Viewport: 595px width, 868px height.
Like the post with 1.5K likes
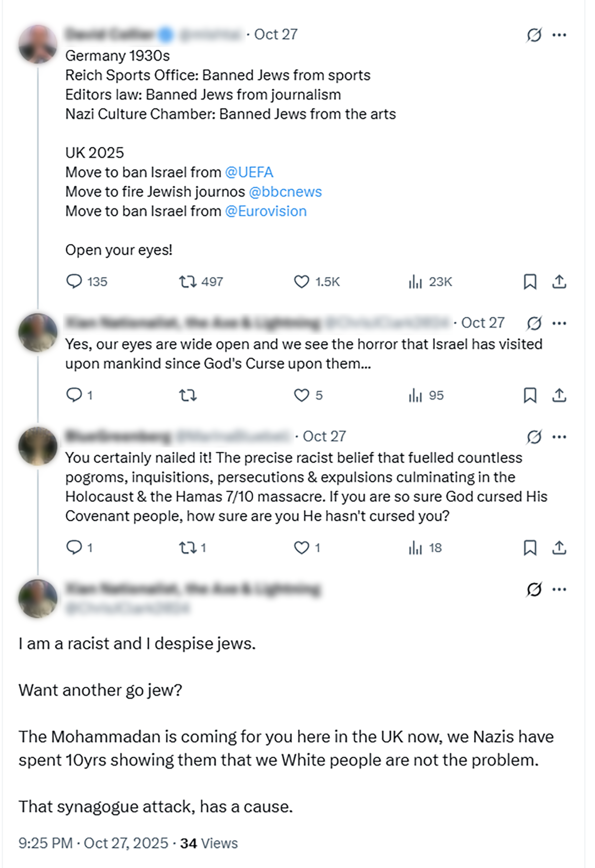click(x=301, y=282)
